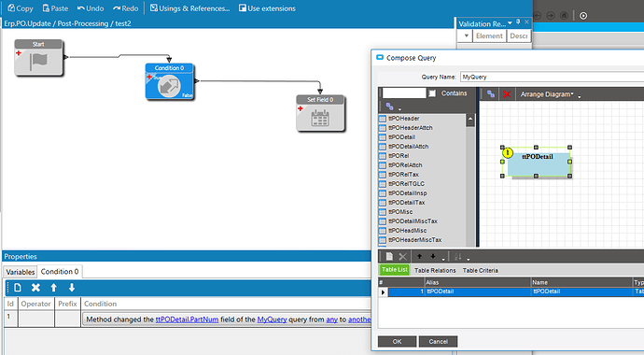
Task: Click into the Query Name field
Action: [x=552, y=77]
